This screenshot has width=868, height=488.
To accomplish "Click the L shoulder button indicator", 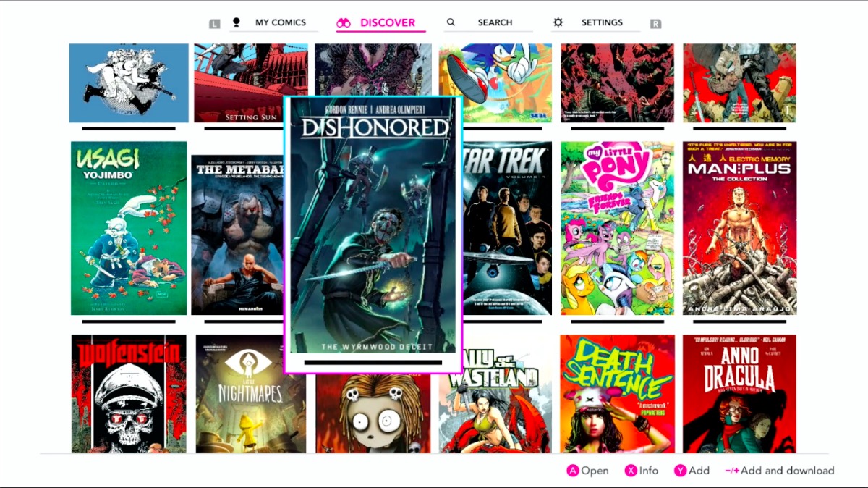I will pos(214,24).
